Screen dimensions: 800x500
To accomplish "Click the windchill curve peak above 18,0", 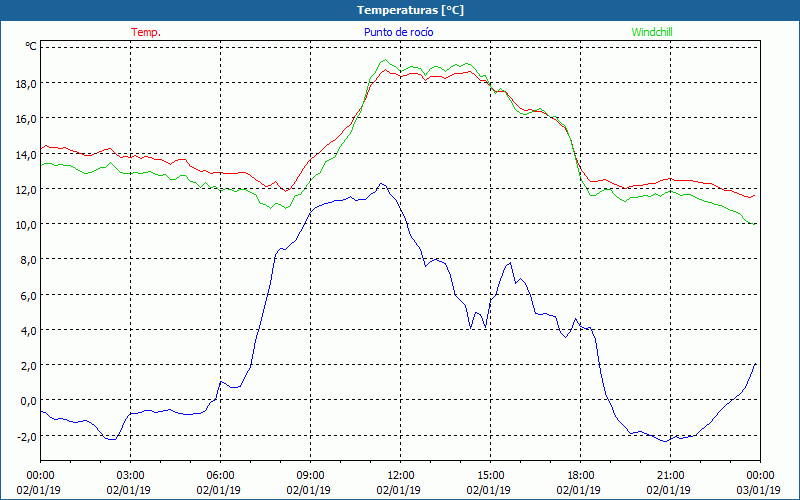I will click(385, 60).
